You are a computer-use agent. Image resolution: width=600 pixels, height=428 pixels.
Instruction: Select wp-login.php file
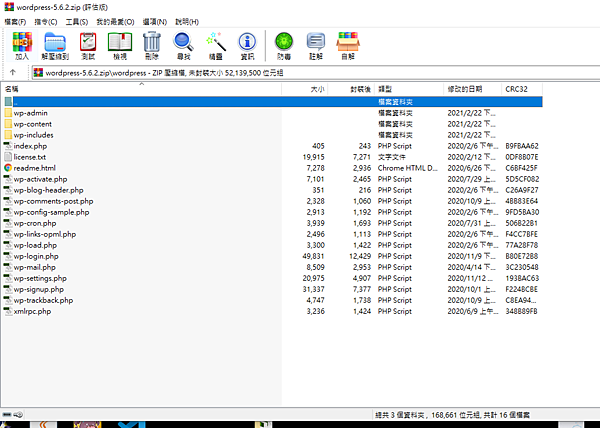click(x=36, y=256)
